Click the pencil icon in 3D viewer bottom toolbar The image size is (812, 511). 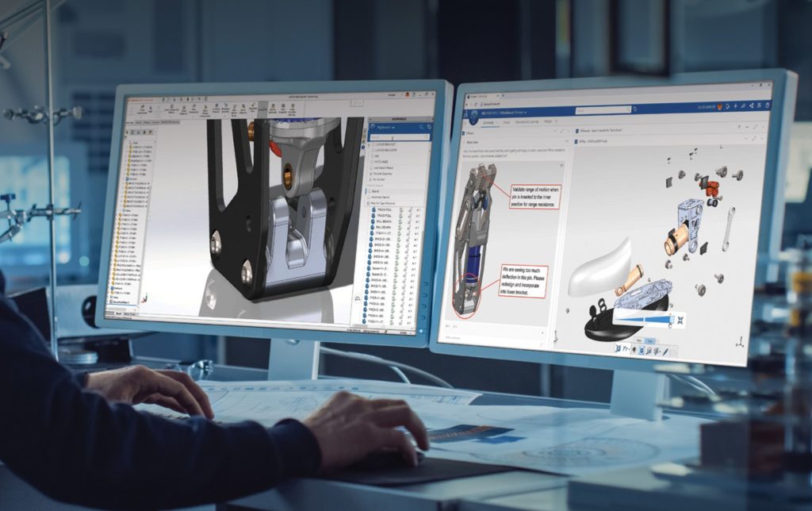point(665,352)
